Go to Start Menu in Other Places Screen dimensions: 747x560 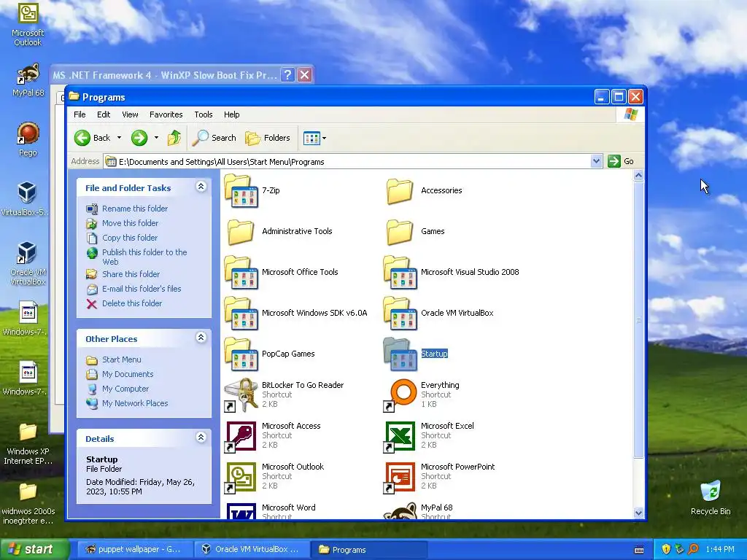(122, 359)
